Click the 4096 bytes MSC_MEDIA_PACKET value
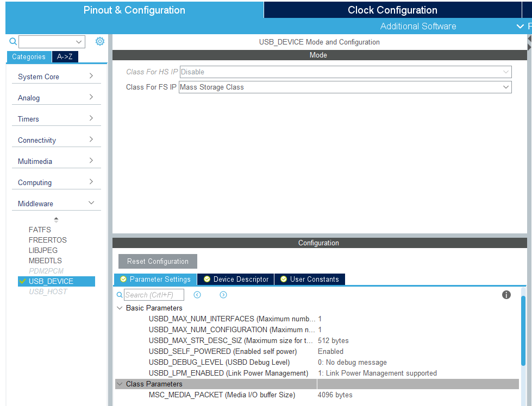The image size is (532, 406). 335,395
